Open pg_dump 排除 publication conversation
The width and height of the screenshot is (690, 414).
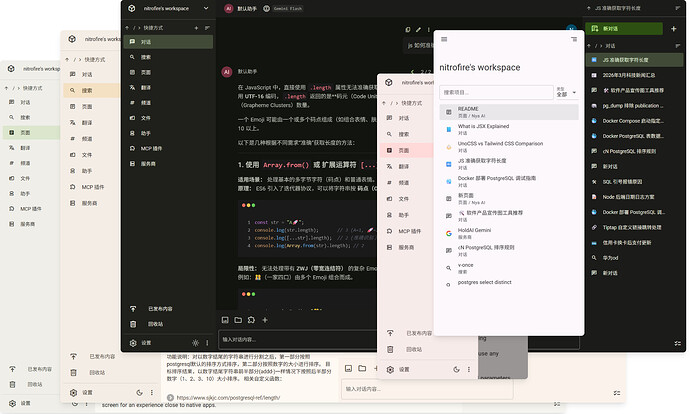(634, 106)
